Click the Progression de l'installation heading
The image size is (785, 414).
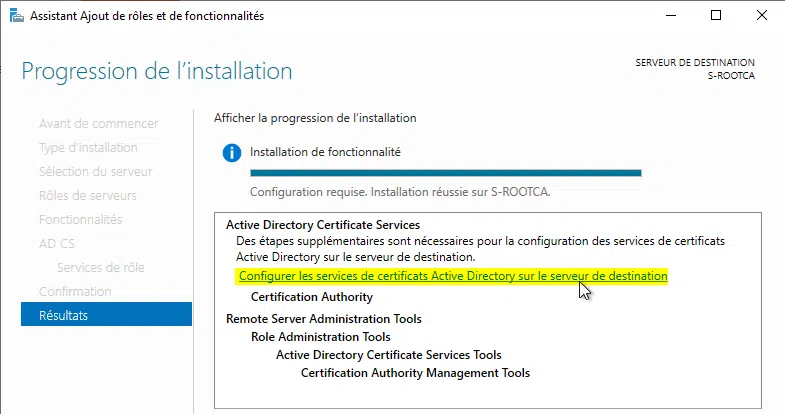click(x=157, y=71)
